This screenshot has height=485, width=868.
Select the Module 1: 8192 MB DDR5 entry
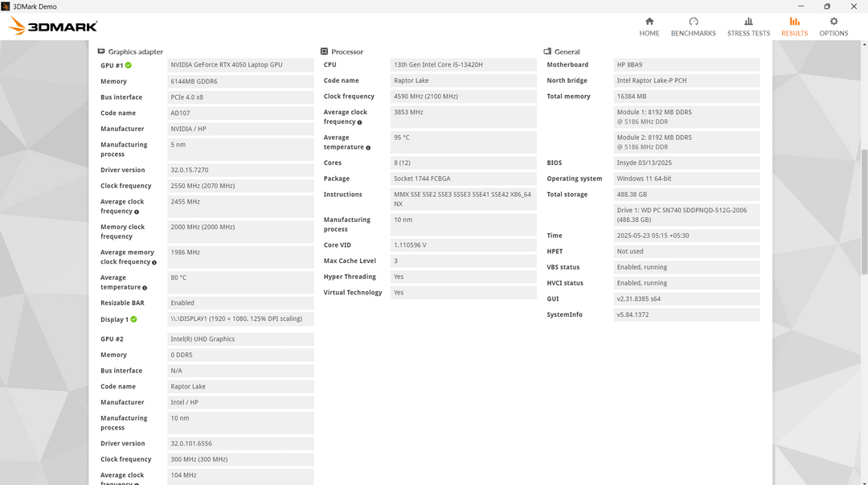tap(686, 117)
